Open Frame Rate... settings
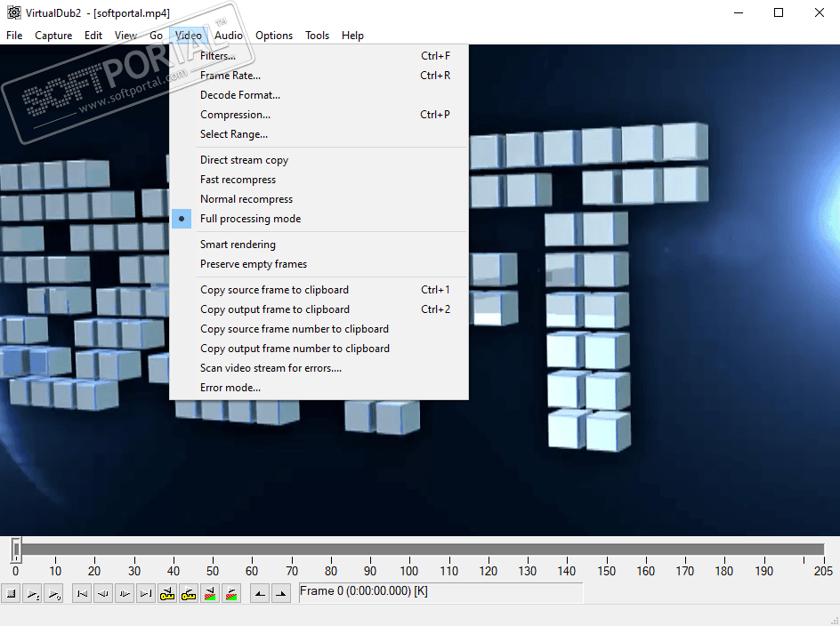840x626 pixels. pos(319,76)
